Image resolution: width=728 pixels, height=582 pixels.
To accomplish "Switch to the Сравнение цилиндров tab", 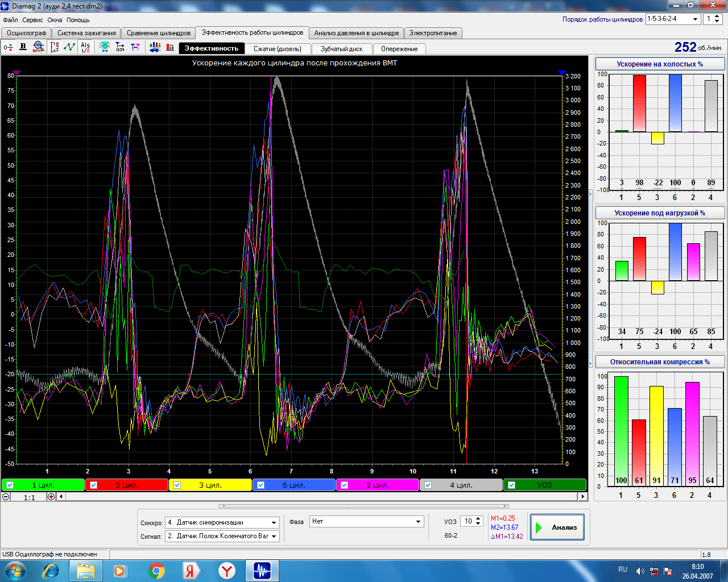I will pyautogui.click(x=159, y=33).
